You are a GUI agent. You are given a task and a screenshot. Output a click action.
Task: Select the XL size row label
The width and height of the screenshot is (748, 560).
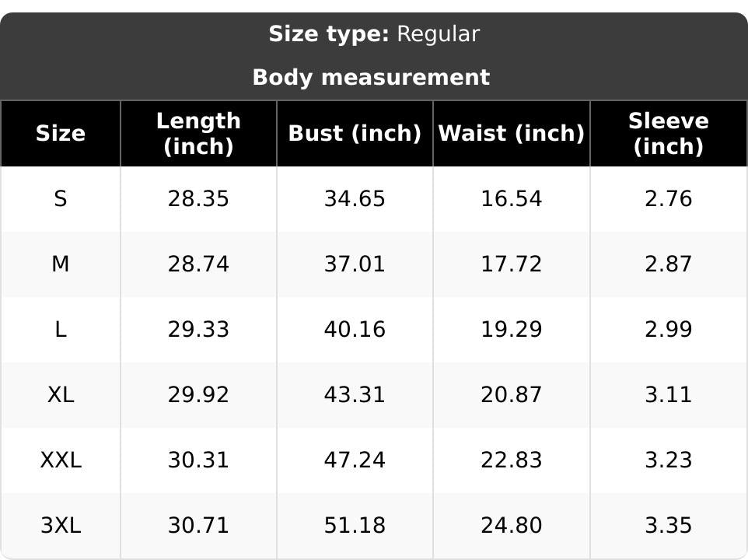coord(61,394)
